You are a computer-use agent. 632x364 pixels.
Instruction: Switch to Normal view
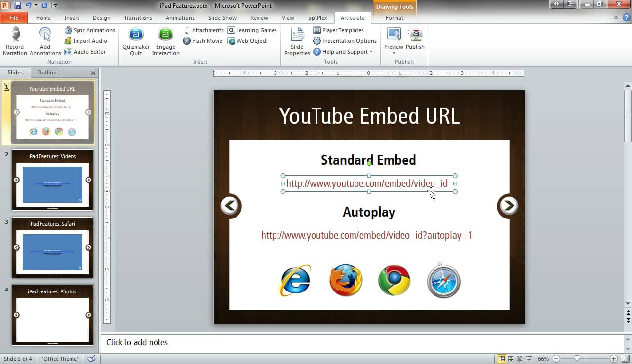pyautogui.click(x=502, y=359)
